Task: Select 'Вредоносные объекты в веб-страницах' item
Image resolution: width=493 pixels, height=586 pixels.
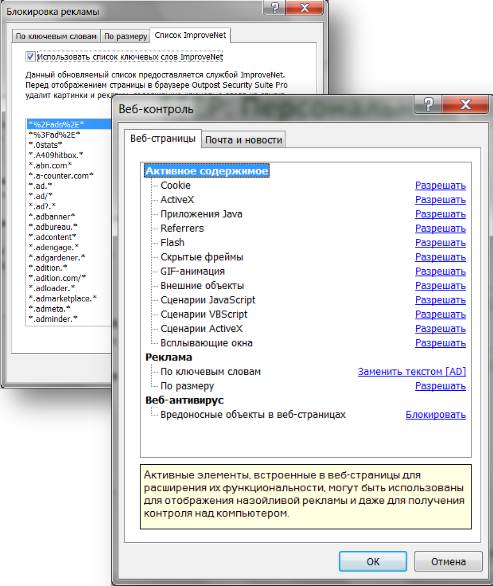Action: pos(253,414)
